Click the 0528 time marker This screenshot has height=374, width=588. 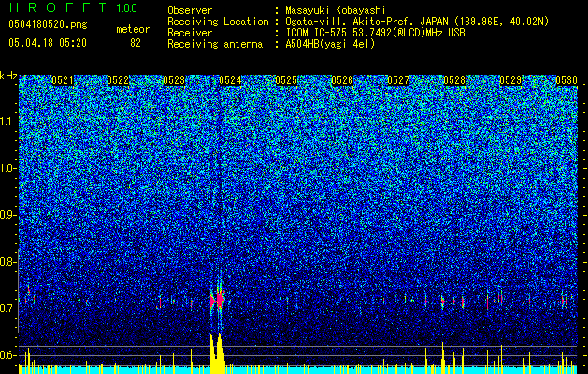[x=454, y=80]
